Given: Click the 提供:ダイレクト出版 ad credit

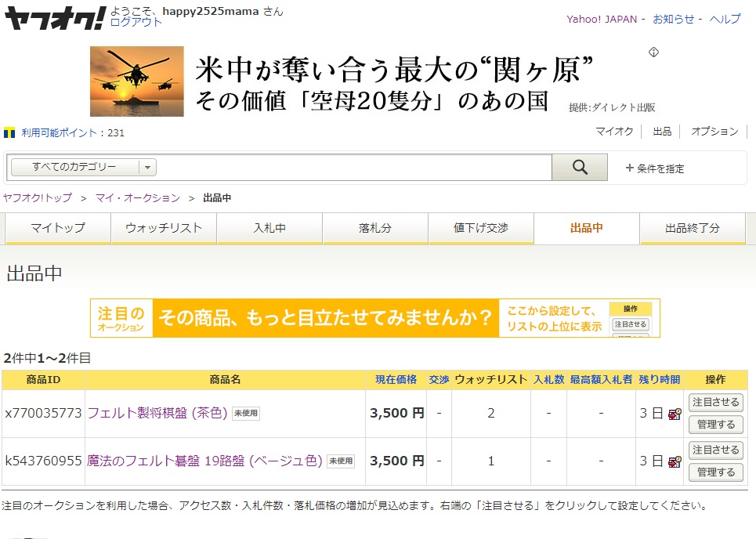Looking at the screenshot, I should [611, 107].
